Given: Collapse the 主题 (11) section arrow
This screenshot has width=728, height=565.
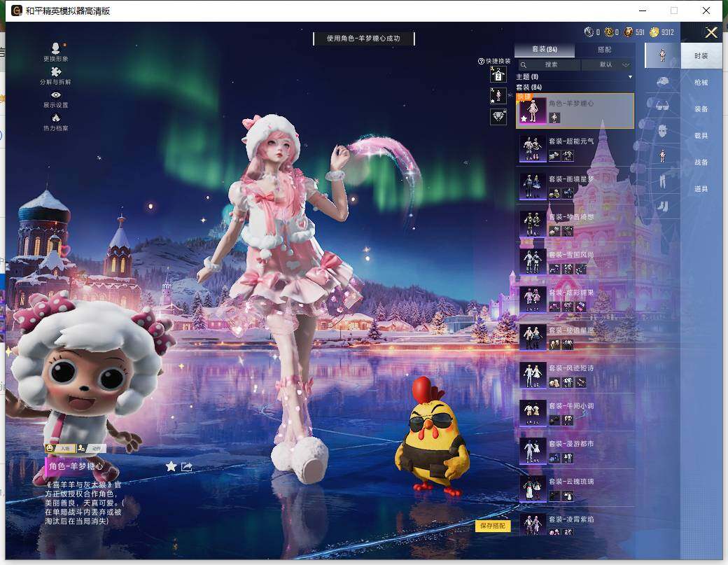Looking at the screenshot, I should pyautogui.click(x=630, y=77).
